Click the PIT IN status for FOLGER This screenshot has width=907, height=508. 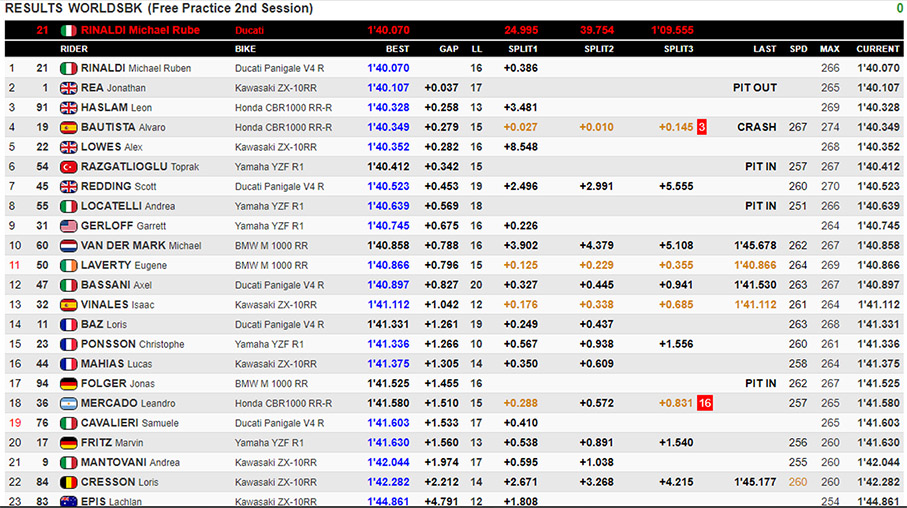(x=761, y=384)
